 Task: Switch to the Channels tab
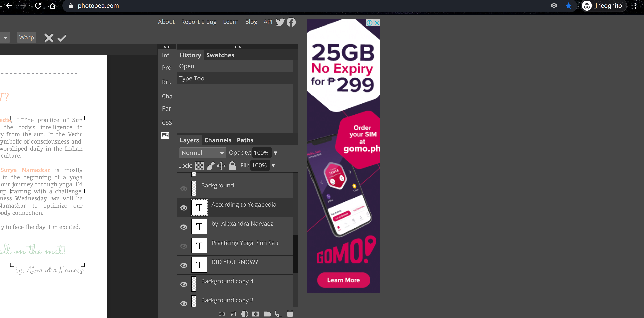(218, 140)
